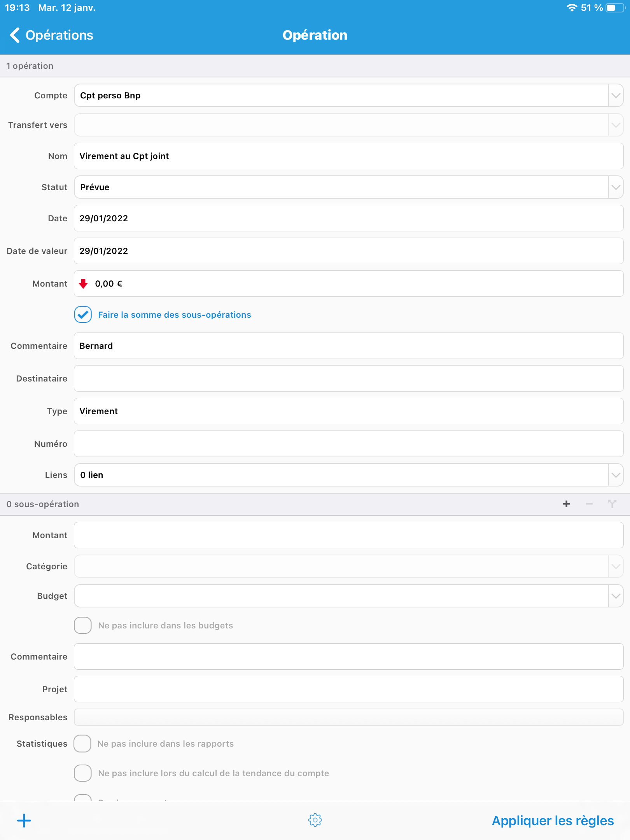The image size is (630, 840).
Task: Open settings with the gear icon
Action: click(x=315, y=820)
